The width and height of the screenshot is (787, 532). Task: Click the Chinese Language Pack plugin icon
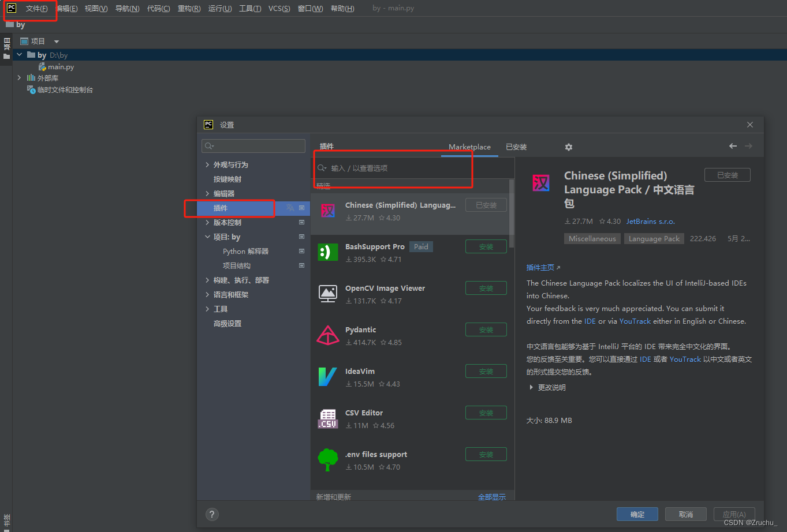point(328,210)
